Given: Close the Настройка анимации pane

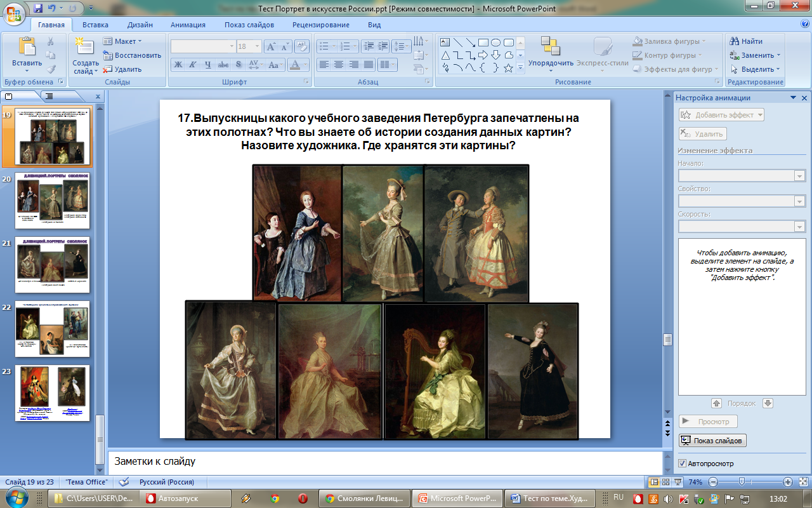Looking at the screenshot, I should pyautogui.click(x=804, y=98).
